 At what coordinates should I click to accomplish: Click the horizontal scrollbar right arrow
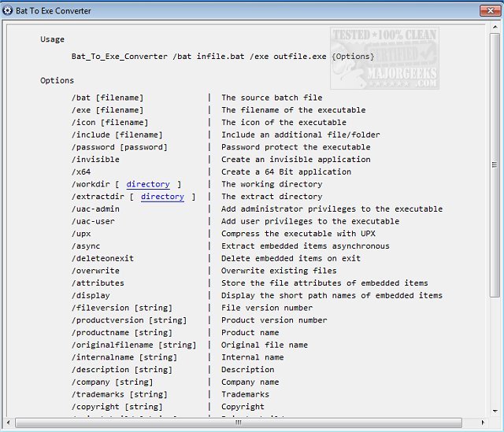[483, 423]
